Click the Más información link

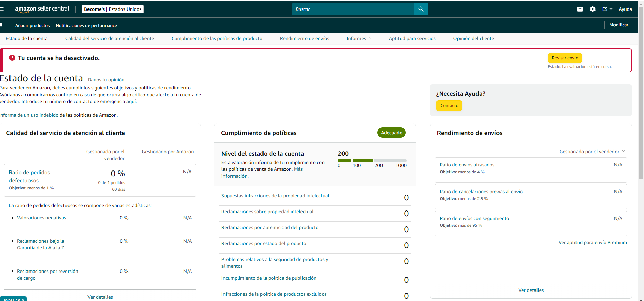coord(262,173)
